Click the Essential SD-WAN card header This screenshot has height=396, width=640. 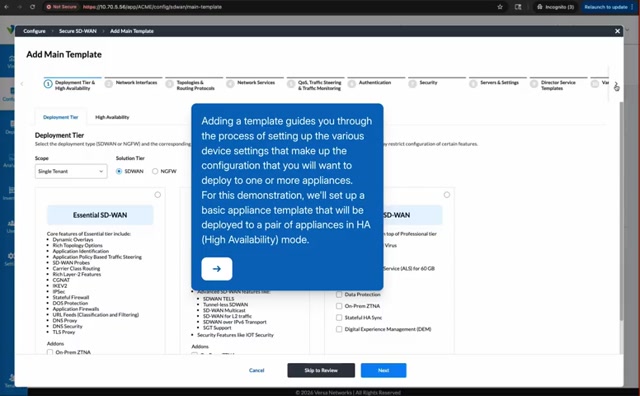[100, 215]
